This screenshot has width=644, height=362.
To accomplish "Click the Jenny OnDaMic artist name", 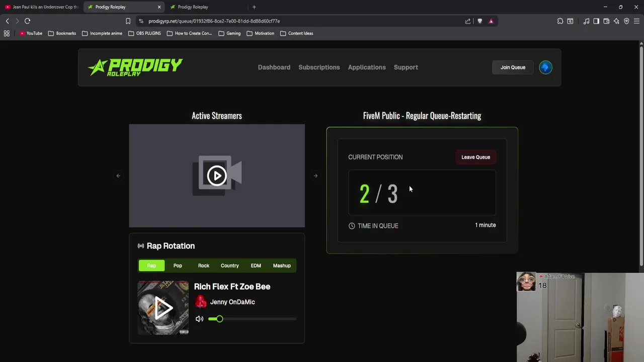I will tap(232, 302).
